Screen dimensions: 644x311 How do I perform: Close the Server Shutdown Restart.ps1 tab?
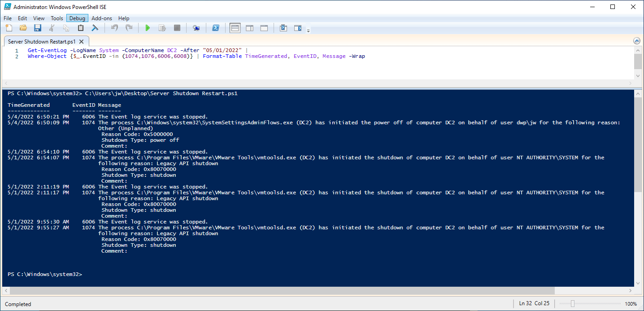pyautogui.click(x=81, y=41)
